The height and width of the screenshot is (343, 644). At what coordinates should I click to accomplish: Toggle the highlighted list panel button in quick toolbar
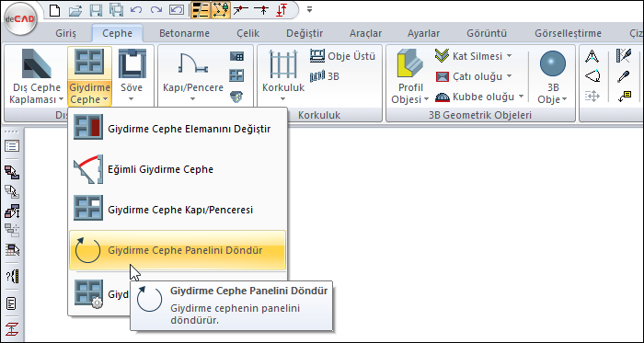click(x=201, y=10)
